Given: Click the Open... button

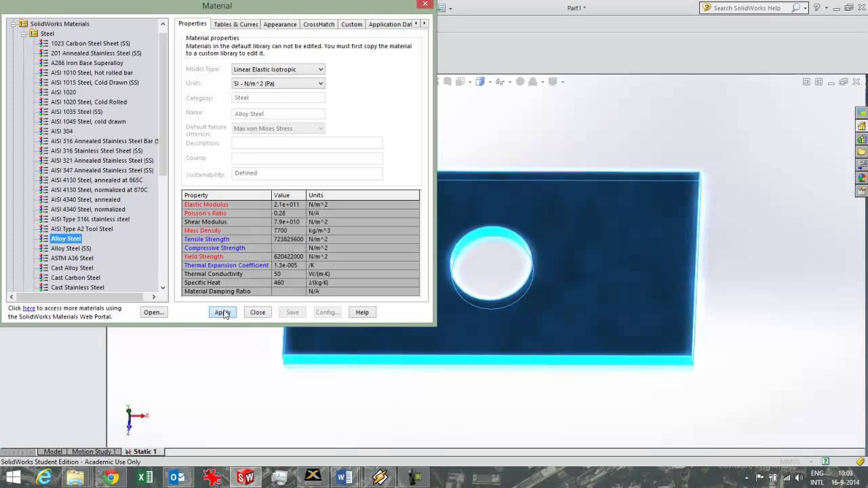Looking at the screenshot, I should (153, 312).
